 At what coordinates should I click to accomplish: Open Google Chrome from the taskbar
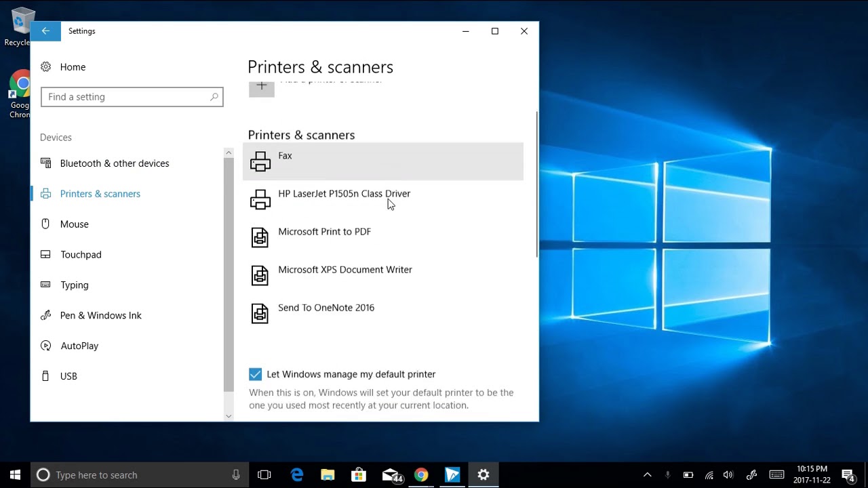pos(421,475)
